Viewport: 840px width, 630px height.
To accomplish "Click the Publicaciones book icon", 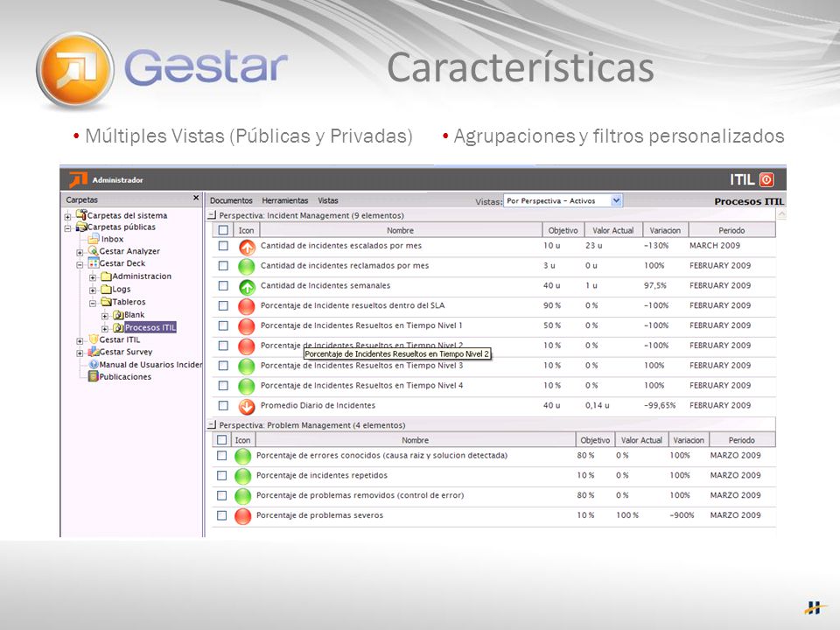I will pos(94,376).
